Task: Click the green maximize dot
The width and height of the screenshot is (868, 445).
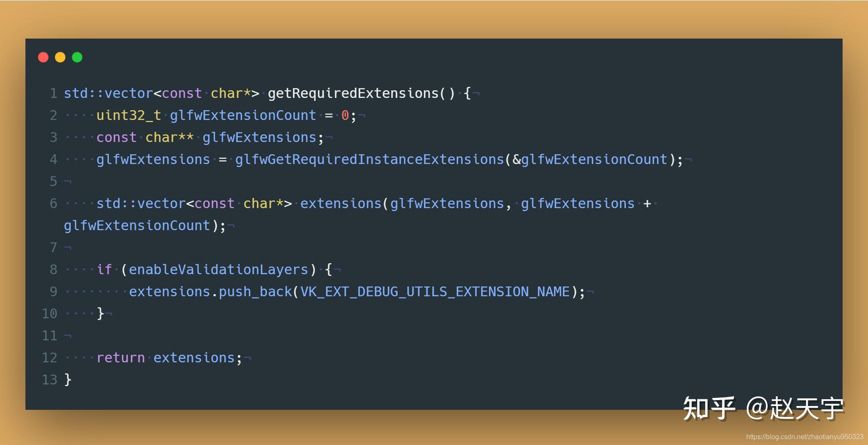Action: pyautogui.click(x=77, y=57)
